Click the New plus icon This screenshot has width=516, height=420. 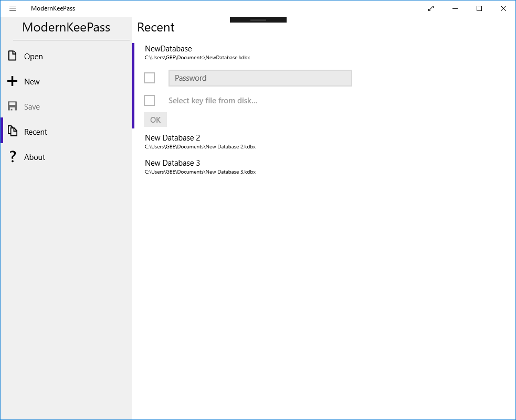tap(13, 81)
